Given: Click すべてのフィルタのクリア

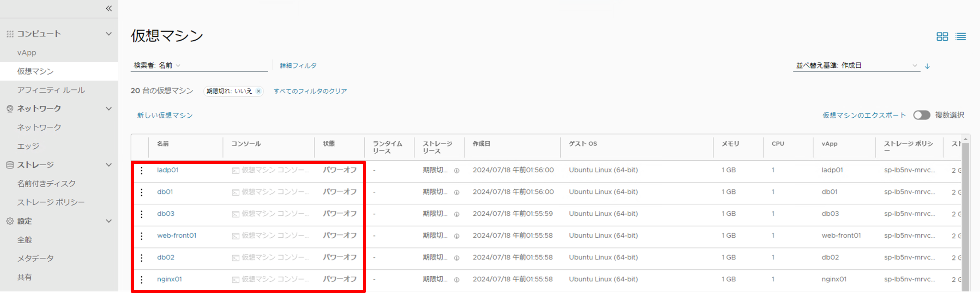Looking at the screenshot, I should pyautogui.click(x=310, y=91).
